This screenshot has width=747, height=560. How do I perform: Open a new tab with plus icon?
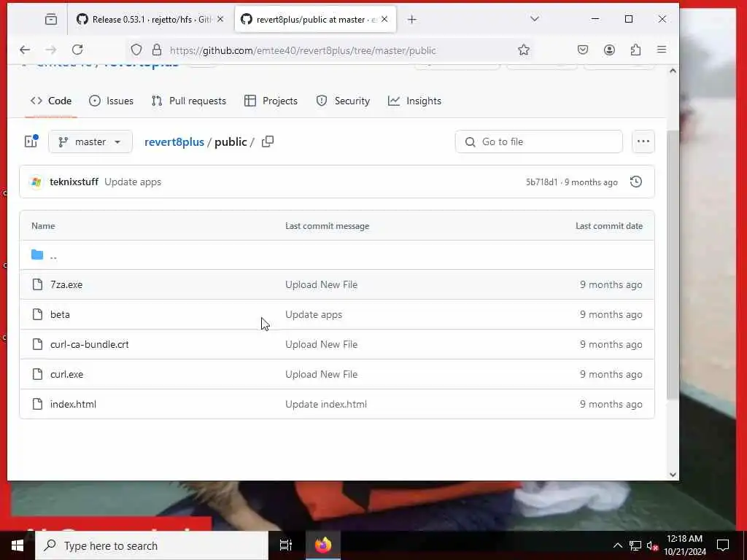(412, 20)
